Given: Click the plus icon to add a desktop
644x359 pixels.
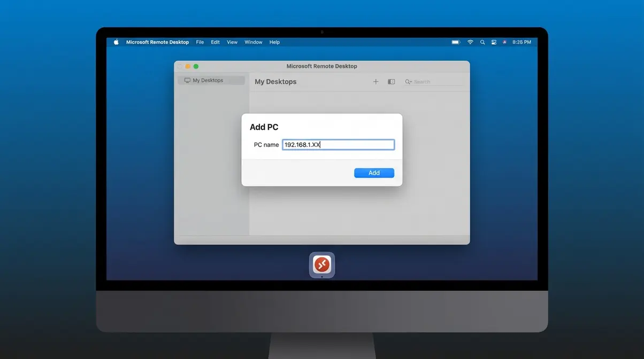Looking at the screenshot, I should [375, 82].
